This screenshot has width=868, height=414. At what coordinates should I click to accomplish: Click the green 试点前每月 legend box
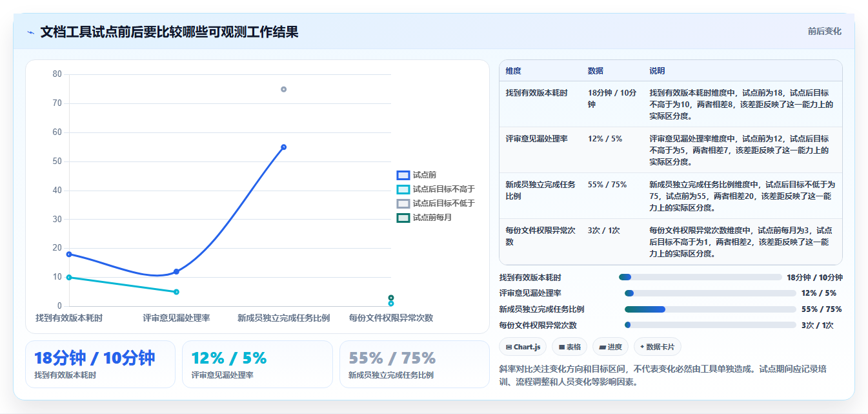403,218
